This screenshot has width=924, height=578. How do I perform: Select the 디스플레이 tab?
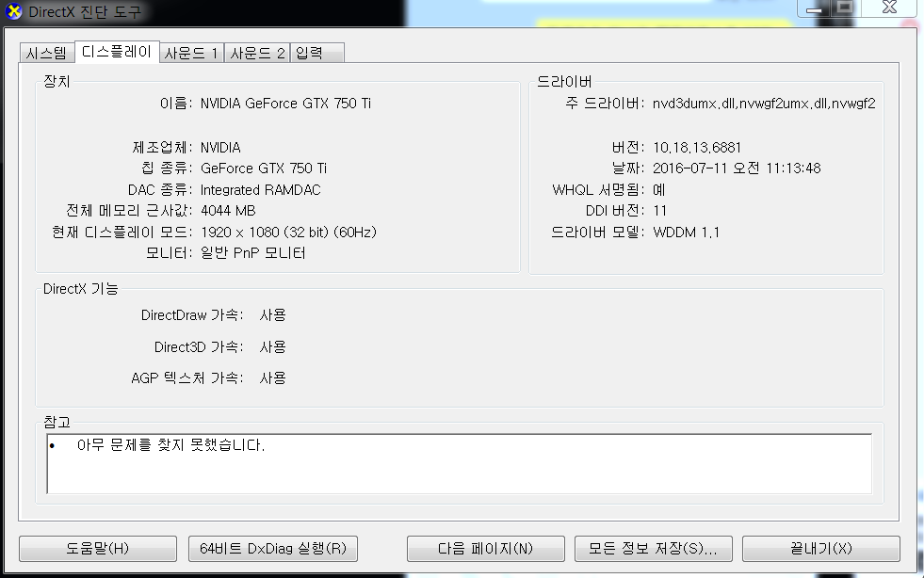tap(117, 52)
